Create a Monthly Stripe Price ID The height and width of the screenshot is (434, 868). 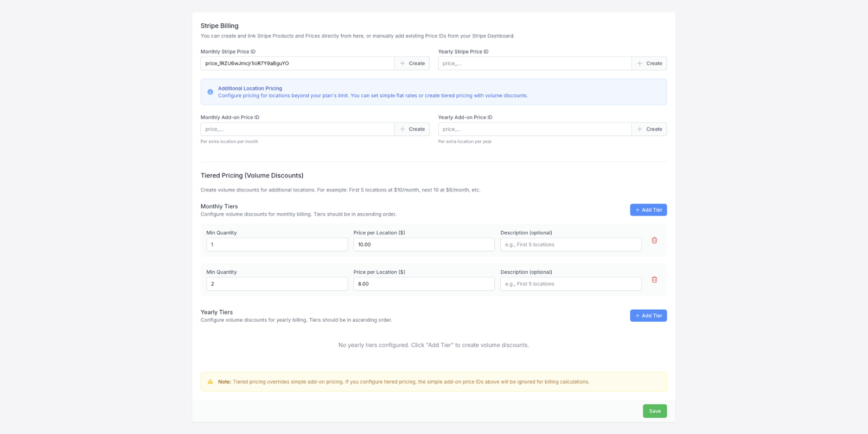412,63
